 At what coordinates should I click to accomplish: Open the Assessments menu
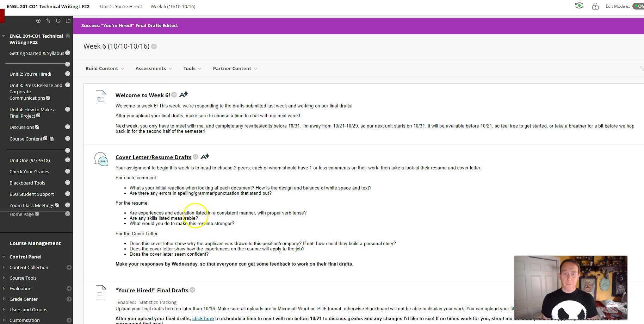[x=154, y=68]
